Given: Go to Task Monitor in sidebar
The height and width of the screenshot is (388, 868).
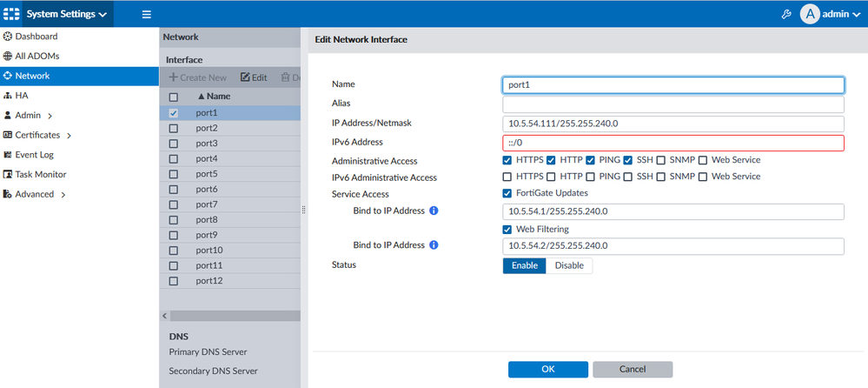Looking at the screenshot, I should tap(40, 174).
